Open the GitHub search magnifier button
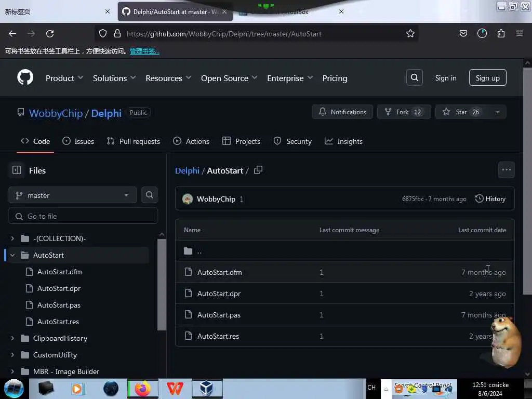This screenshot has height=399, width=532. coord(414,78)
